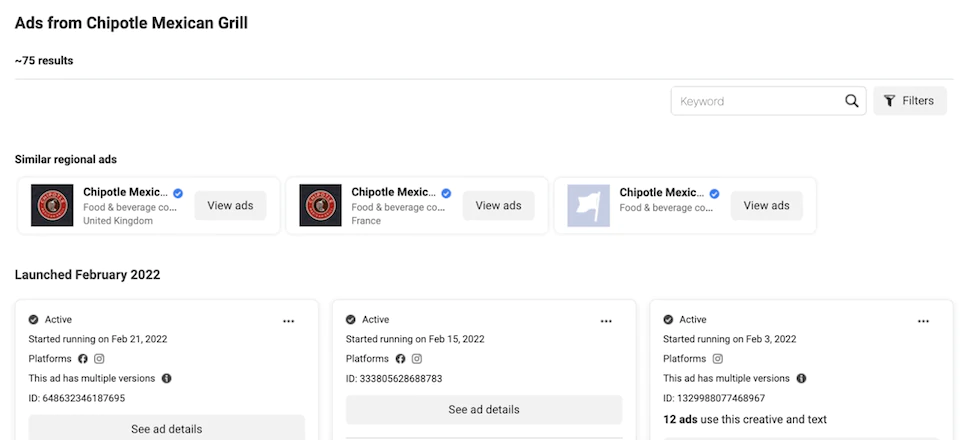Click Facebook platform icon on Feb 15 ad
The width and height of the screenshot is (970, 440).
tap(400, 359)
